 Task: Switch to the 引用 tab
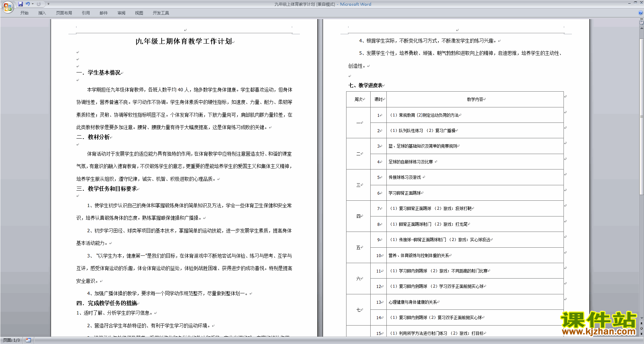[86, 13]
